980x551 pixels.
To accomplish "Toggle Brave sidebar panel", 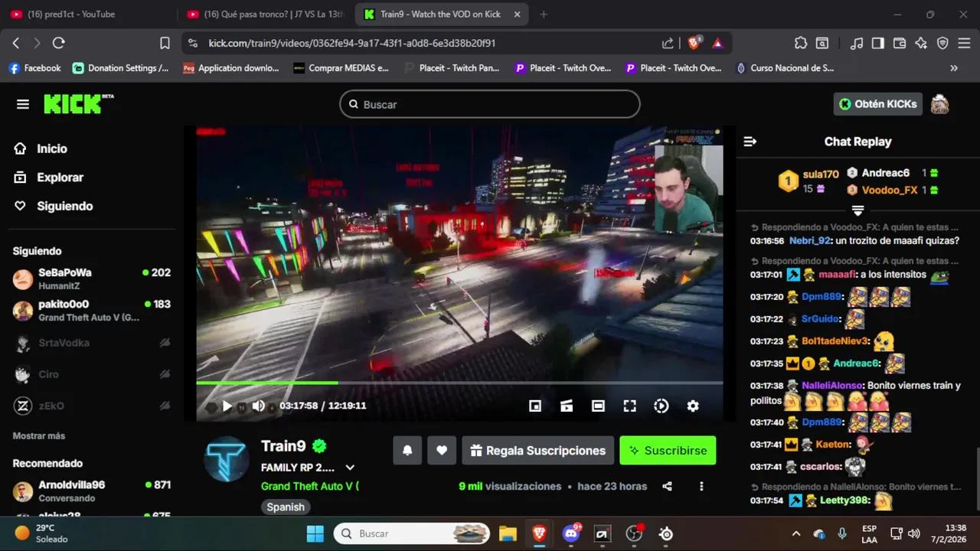I will (878, 44).
